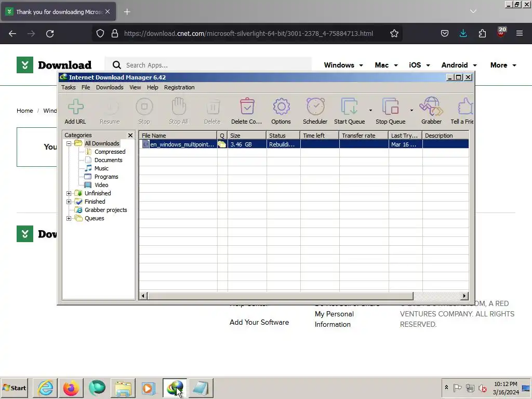The image size is (532, 399).
Task: Open Firefox extensions puzzle icon
Action: point(482,34)
